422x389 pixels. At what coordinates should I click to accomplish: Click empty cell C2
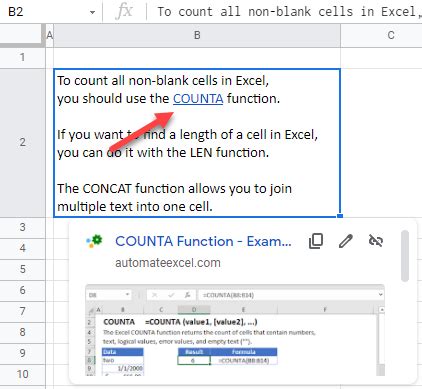(381, 143)
